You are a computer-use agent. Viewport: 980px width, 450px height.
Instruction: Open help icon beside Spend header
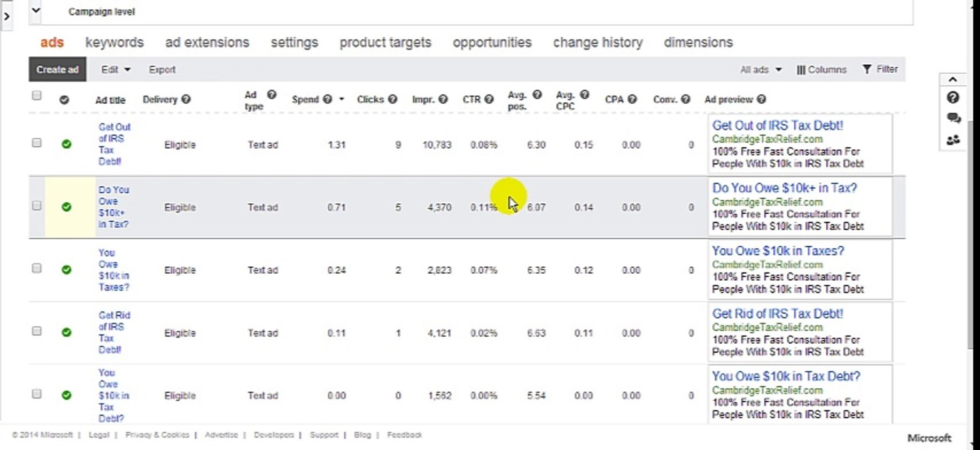pyautogui.click(x=327, y=99)
